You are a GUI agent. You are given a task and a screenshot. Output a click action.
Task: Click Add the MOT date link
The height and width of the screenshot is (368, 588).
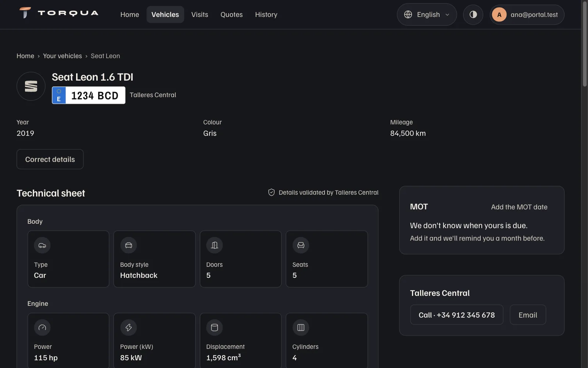pos(519,207)
